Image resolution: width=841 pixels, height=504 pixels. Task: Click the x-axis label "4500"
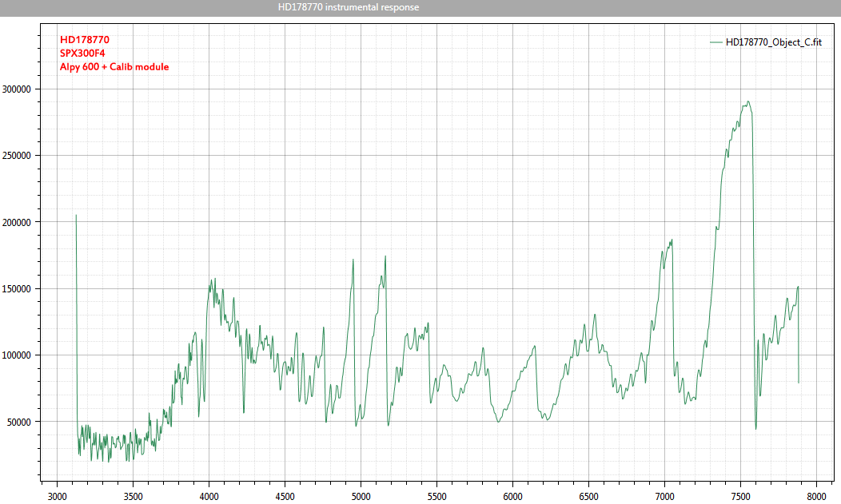[285, 497]
